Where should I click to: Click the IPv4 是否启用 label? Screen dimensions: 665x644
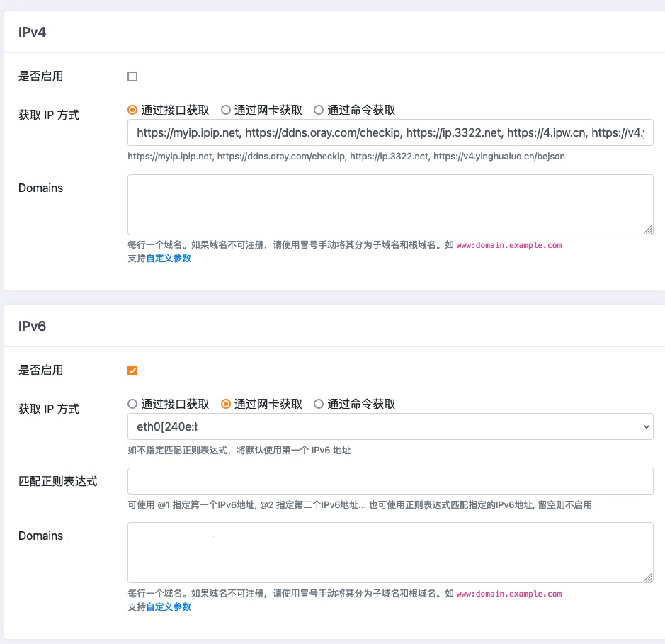pos(40,77)
